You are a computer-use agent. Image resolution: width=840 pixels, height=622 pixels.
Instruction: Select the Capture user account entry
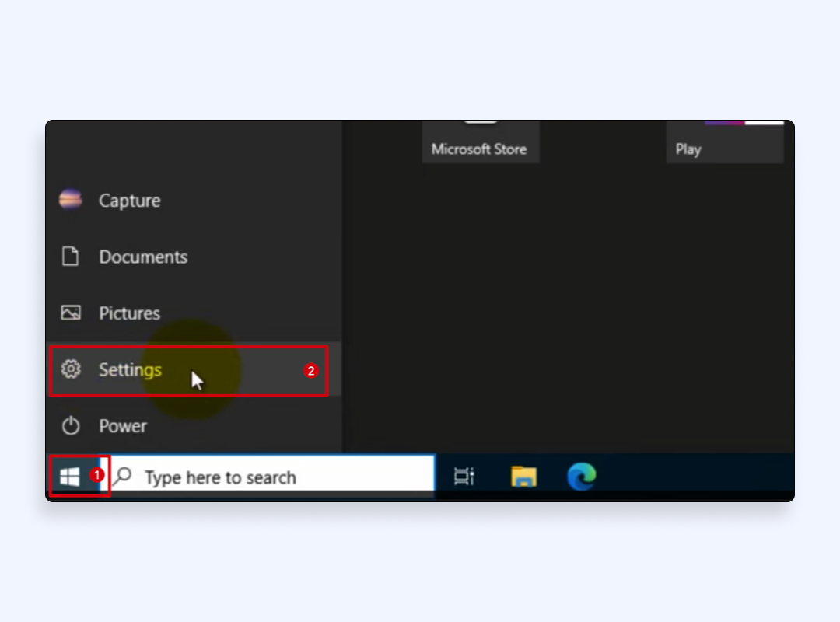[194, 201]
